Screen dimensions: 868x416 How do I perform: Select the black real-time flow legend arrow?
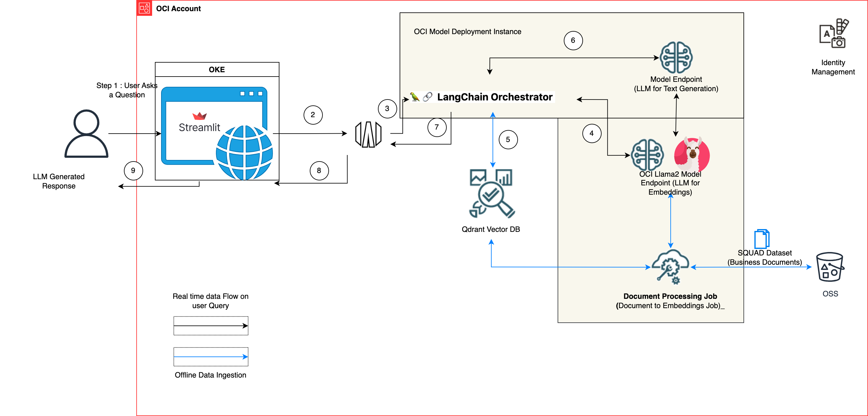click(211, 326)
